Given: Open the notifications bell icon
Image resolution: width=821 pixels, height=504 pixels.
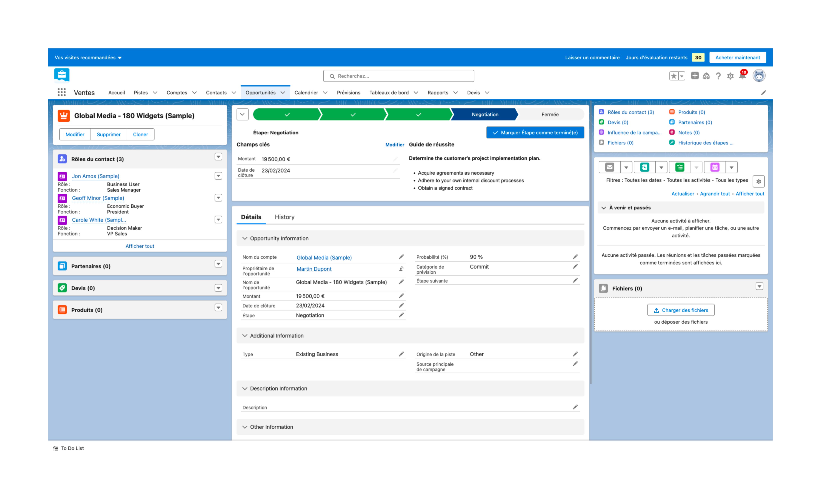Looking at the screenshot, I should (742, 76).
